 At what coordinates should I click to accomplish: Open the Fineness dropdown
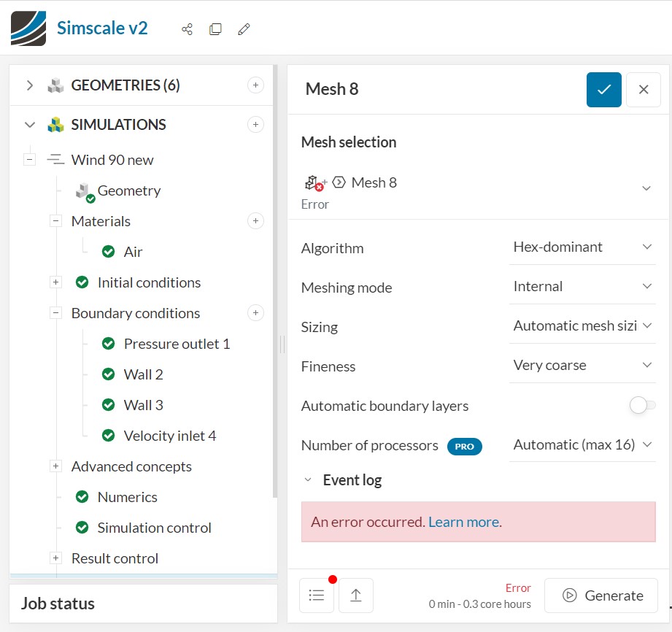[582, 366]
